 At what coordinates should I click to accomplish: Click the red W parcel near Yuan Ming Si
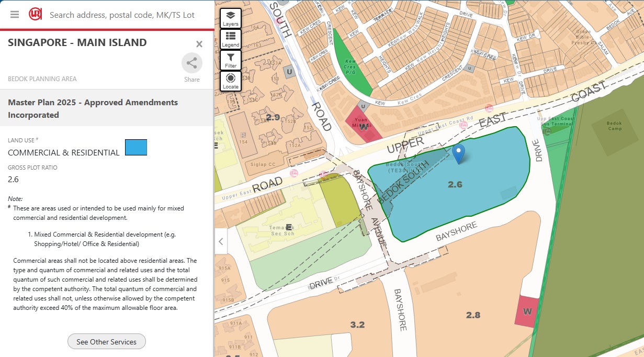(362, 126)
